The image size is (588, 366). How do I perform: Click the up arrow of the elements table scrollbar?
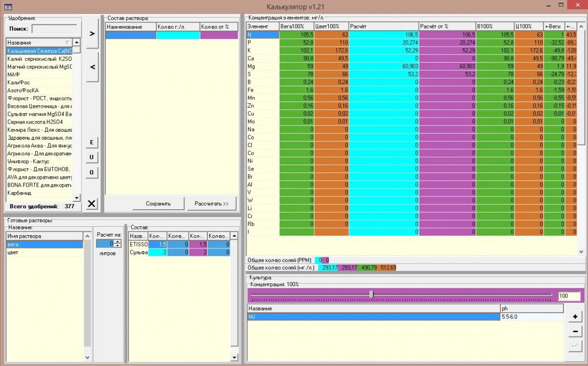(x=582, y=26)
